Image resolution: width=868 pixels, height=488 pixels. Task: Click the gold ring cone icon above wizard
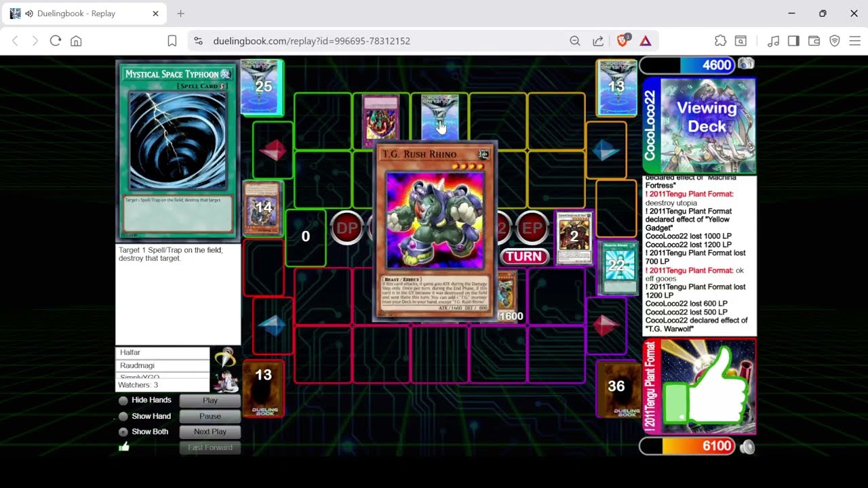(225, 357)
